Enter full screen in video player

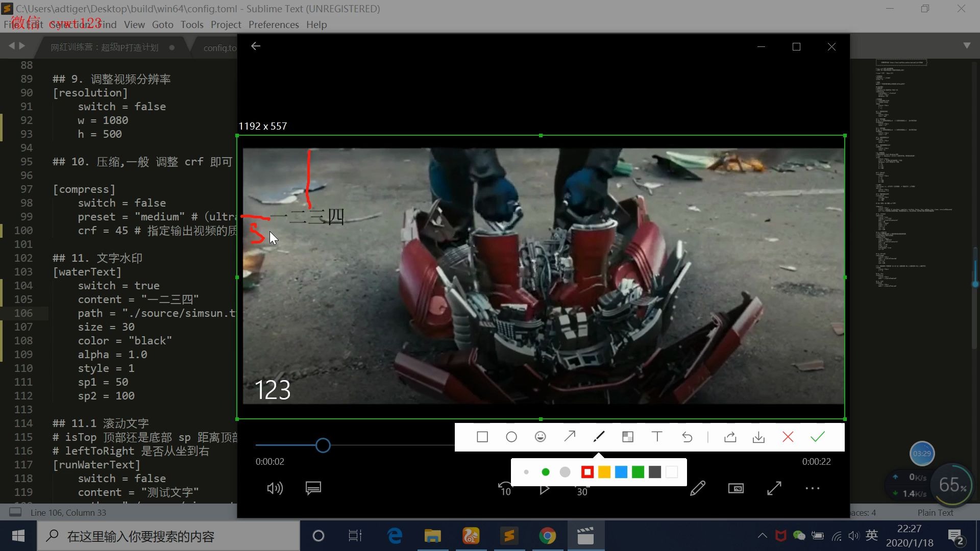[774, 489]
